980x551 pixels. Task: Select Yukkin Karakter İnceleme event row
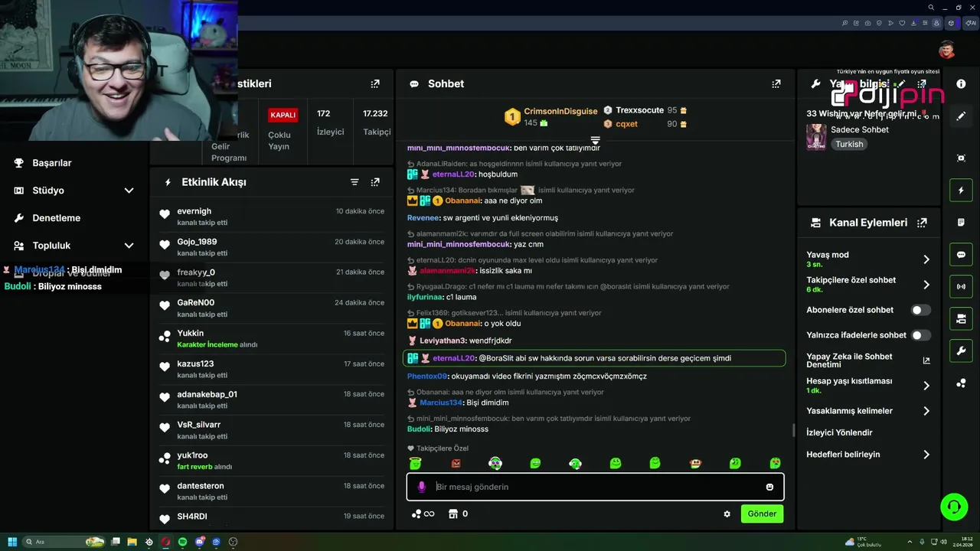(x=273, y=339)
